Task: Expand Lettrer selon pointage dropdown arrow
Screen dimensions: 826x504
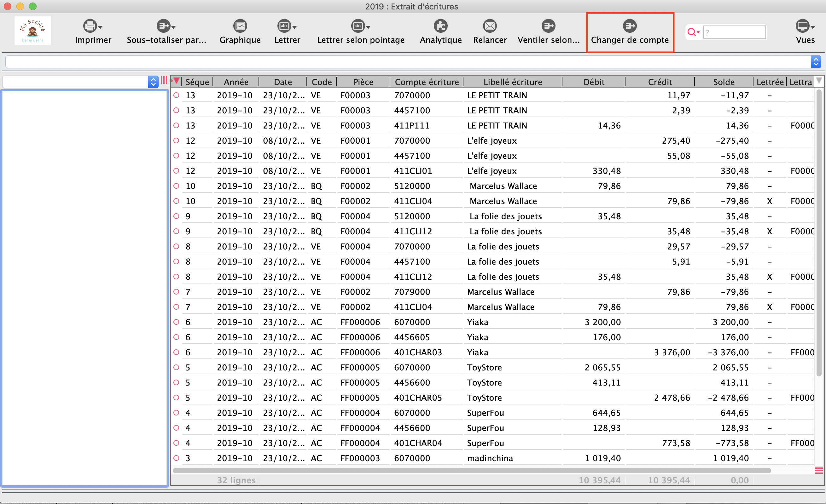Action: click(368, 27)
